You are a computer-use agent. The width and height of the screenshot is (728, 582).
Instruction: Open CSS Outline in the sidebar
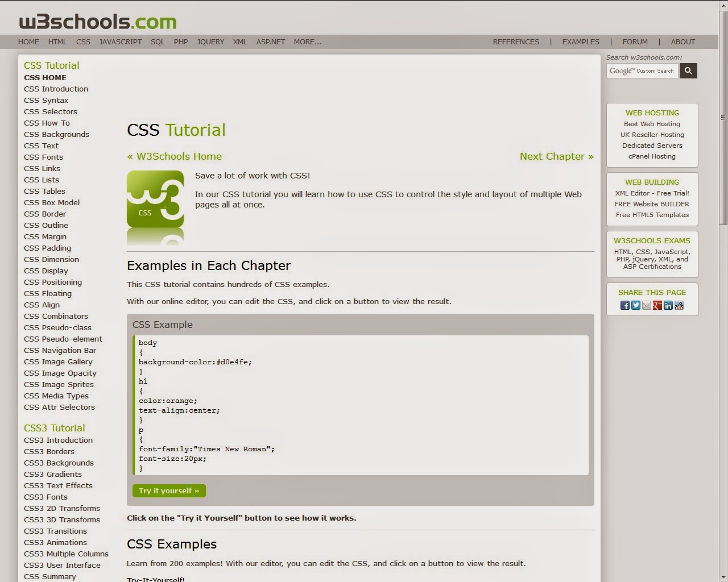(x=46, y=225)
